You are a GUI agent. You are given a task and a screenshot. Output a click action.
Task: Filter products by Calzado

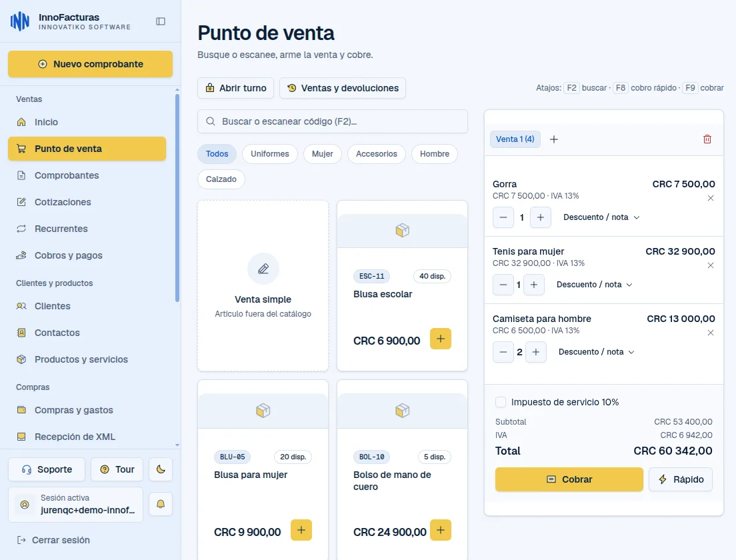click(x=221, y=179)
